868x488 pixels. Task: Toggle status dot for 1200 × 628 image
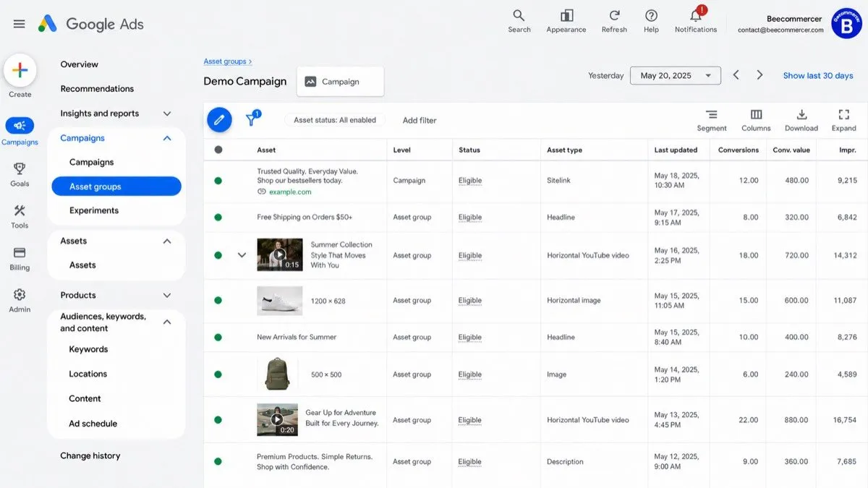point(218,300)
